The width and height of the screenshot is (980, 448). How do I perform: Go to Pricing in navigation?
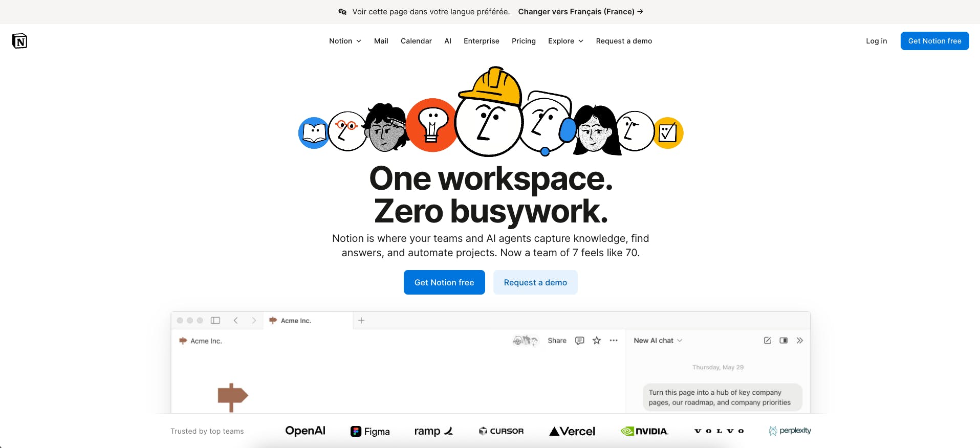pos(524,41)
